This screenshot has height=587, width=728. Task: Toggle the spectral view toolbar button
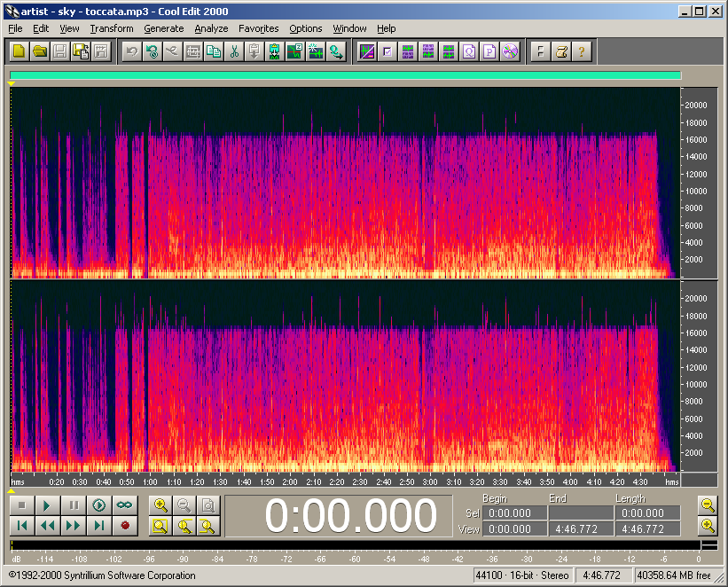pyautogui.click(x=366, y=51)
